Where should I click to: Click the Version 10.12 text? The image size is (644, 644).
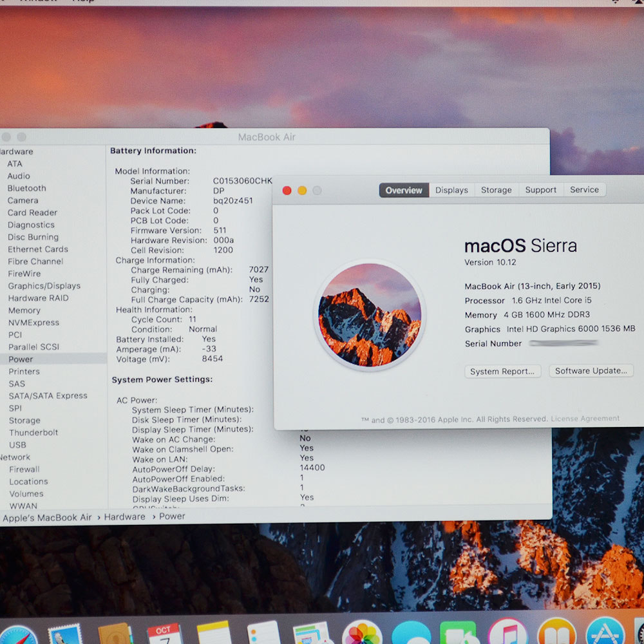[x=490, y=263]
